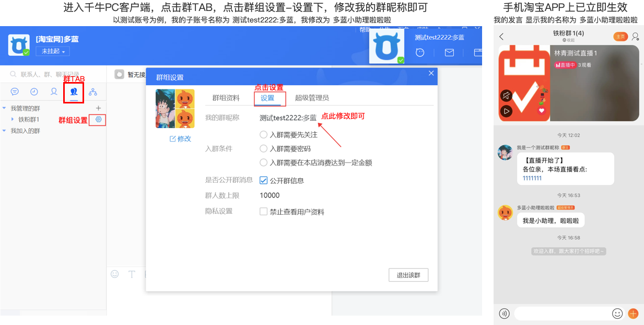Screen dimensions: 644x325
Task: Click the 我是一个测试群昵称 avatar in chat
Action: (505, 153)
